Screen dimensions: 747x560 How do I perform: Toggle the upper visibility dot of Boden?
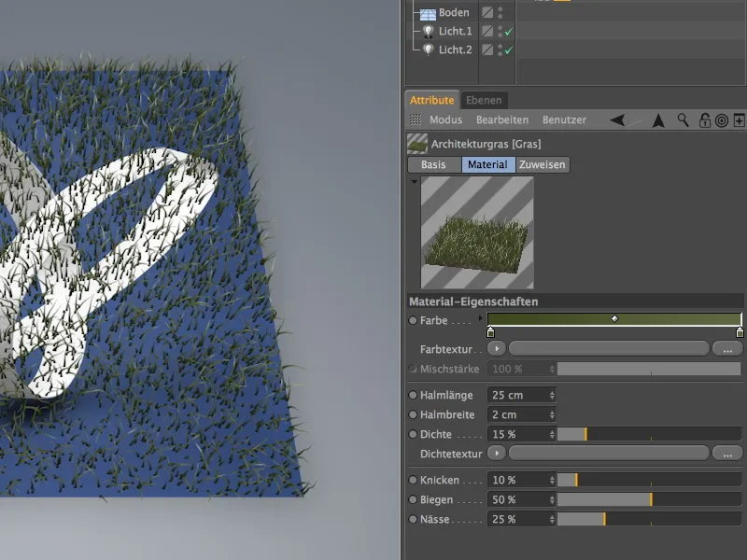point(500,8)
